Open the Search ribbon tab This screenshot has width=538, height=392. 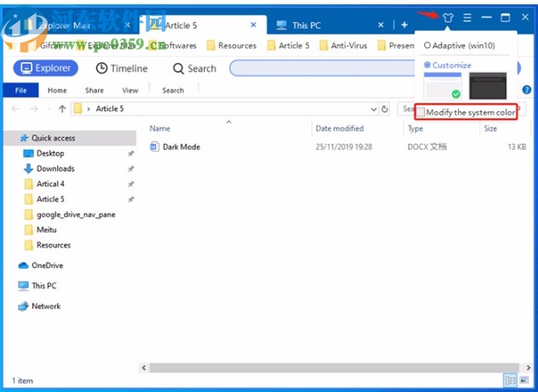(x=173, y=90)
